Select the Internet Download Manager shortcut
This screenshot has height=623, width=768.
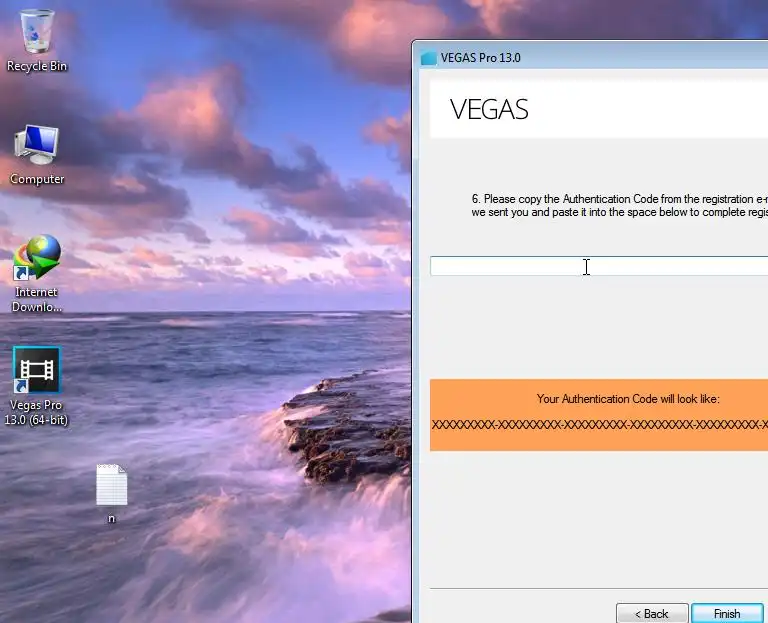point(37,273)
